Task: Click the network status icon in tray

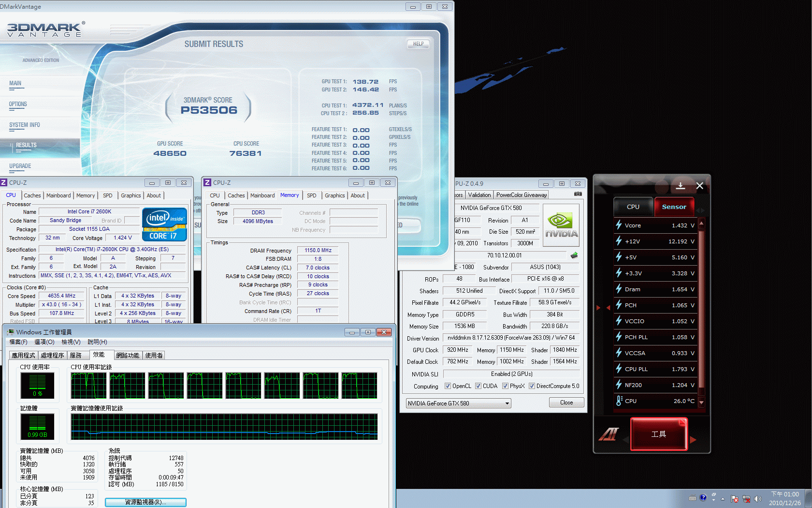Action: (x=746, y=499)
